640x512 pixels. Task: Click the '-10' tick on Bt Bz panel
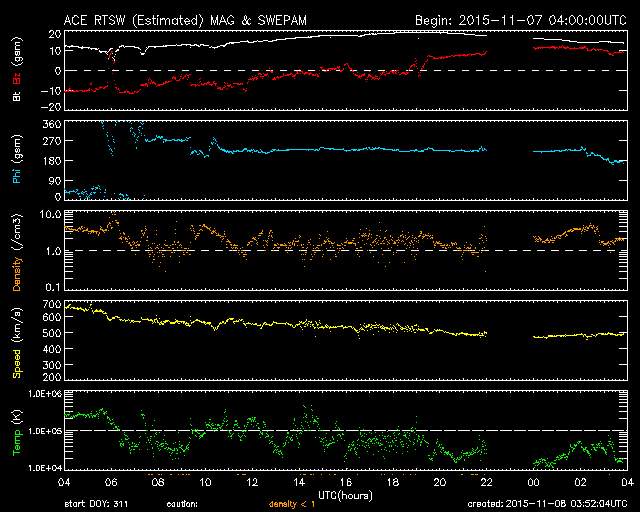[51, 90]
